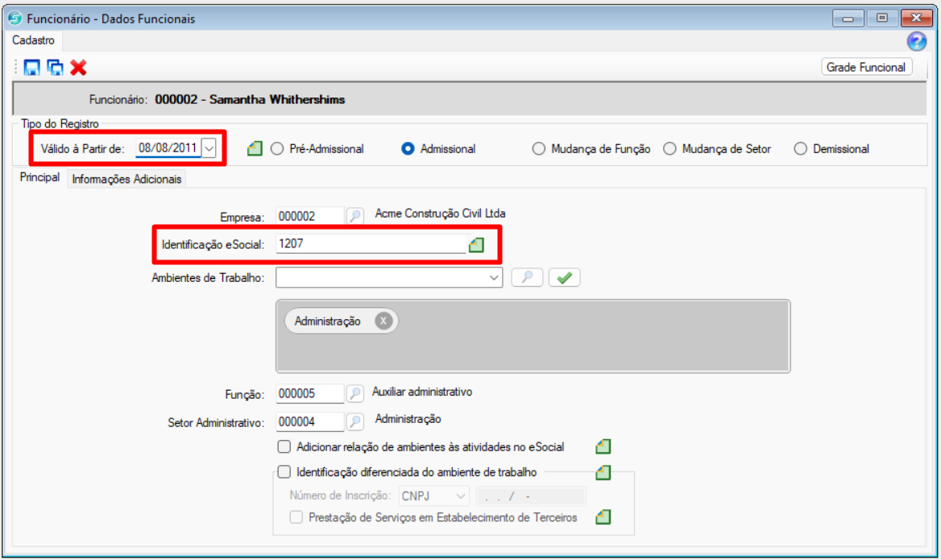Click the green checkmark to add Ambiente
941x560 pixels.
coord(564,277)
